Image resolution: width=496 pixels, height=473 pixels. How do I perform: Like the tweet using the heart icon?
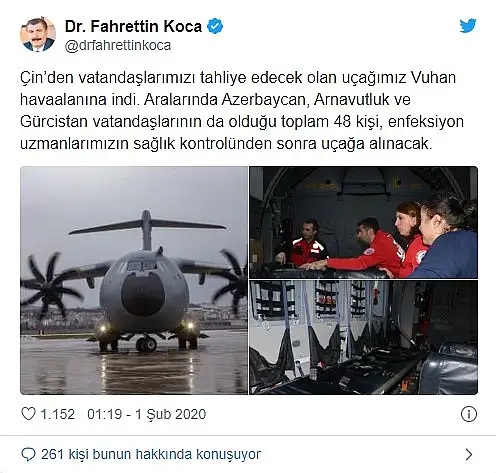[x=28, y=414]
